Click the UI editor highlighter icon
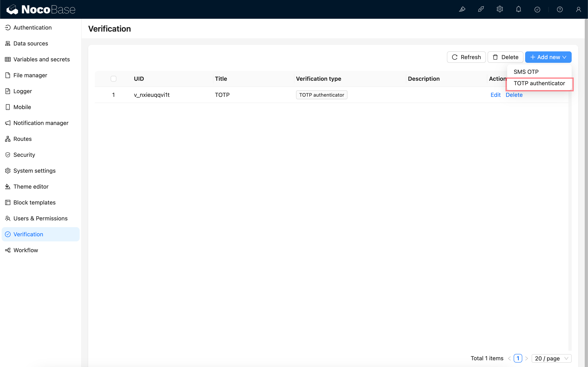The image size is (588, 367). 462,9
